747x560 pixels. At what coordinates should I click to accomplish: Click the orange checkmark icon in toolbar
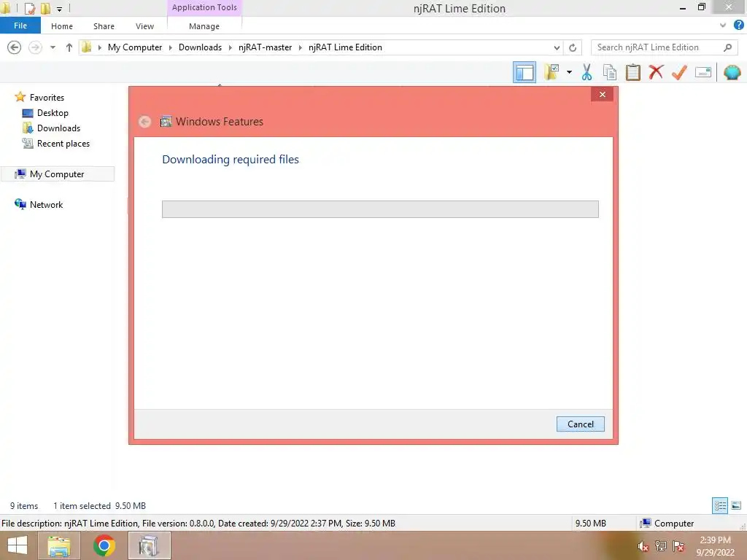pyautogui.click(x=679, y=72)
